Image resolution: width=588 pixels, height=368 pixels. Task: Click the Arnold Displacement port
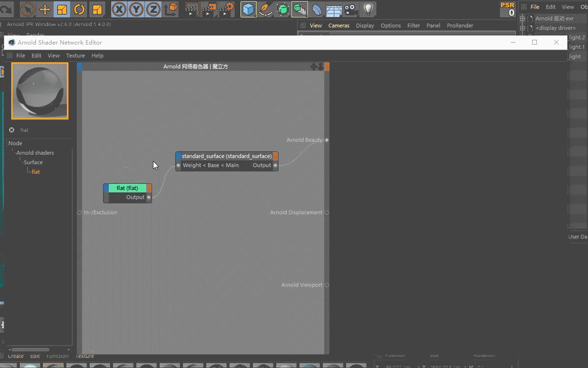pyautogui.click(x=326, y=213)
